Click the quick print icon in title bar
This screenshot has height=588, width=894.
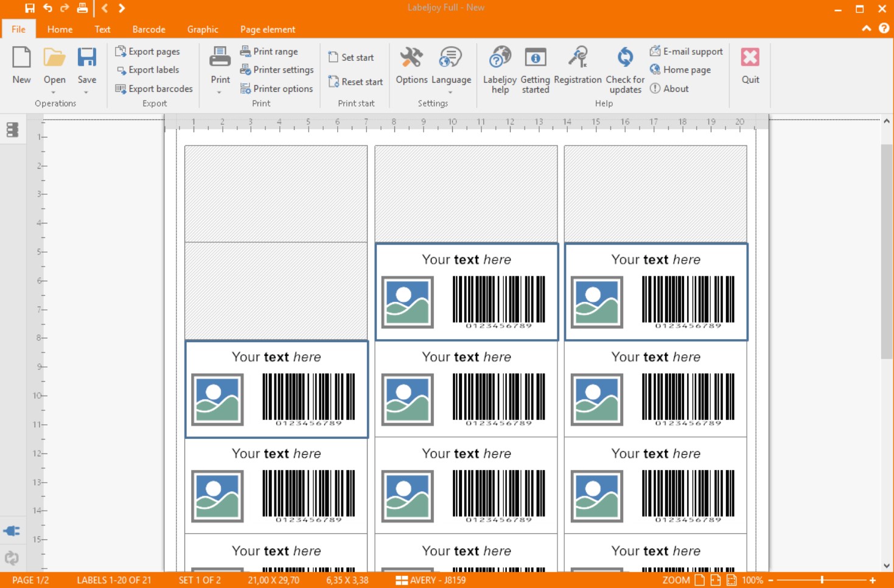(x=82, y=8)
